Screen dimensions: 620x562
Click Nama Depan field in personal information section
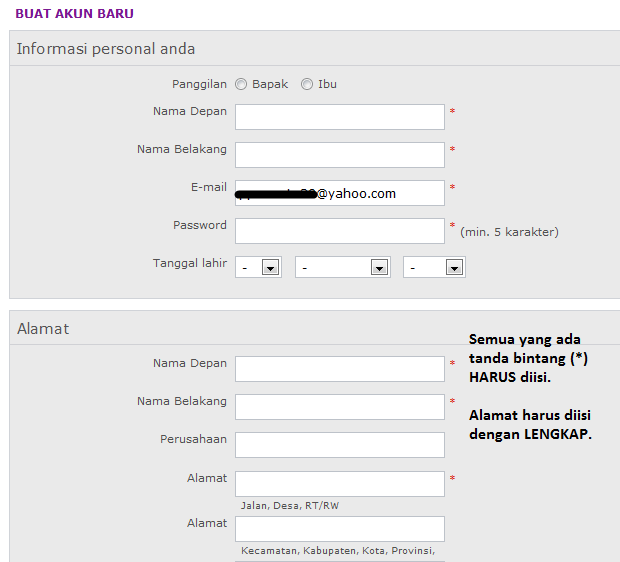[339, 117]
